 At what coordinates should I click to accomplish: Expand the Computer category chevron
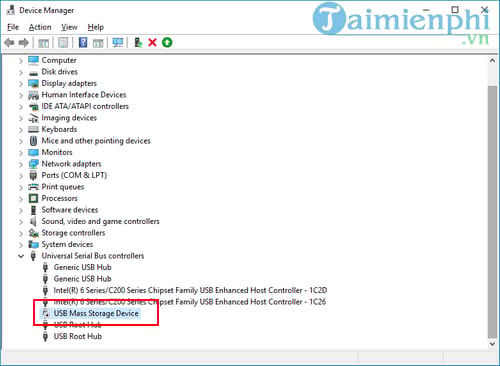[x=21, y=61]
